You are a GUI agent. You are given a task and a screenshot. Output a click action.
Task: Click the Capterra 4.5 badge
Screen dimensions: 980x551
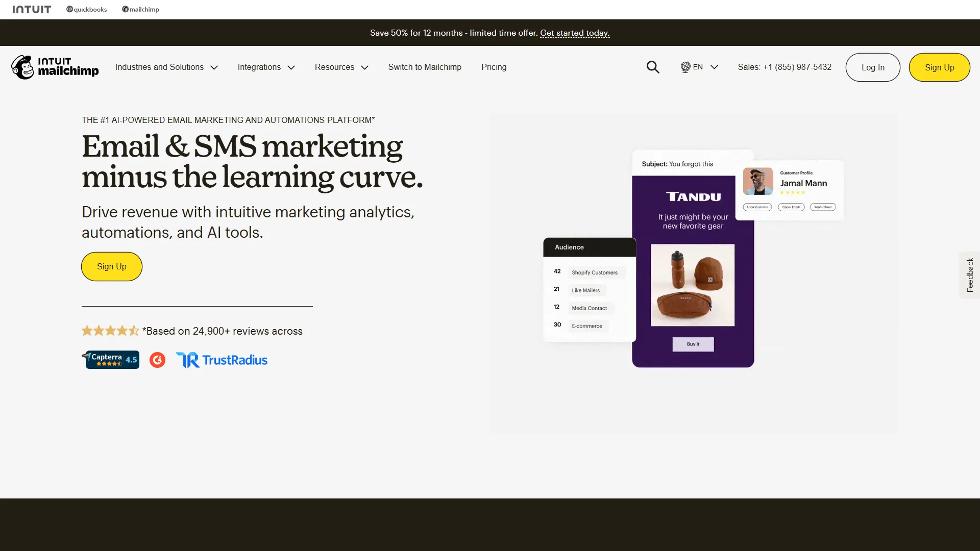[x=111, y=360]
